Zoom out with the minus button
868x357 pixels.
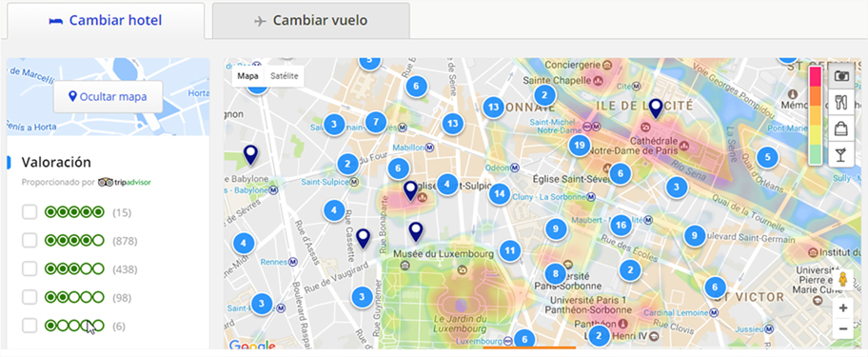(x=843, y=329)
